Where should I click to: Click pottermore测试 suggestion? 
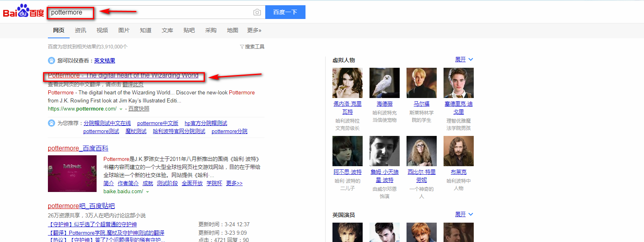(101, 131)
